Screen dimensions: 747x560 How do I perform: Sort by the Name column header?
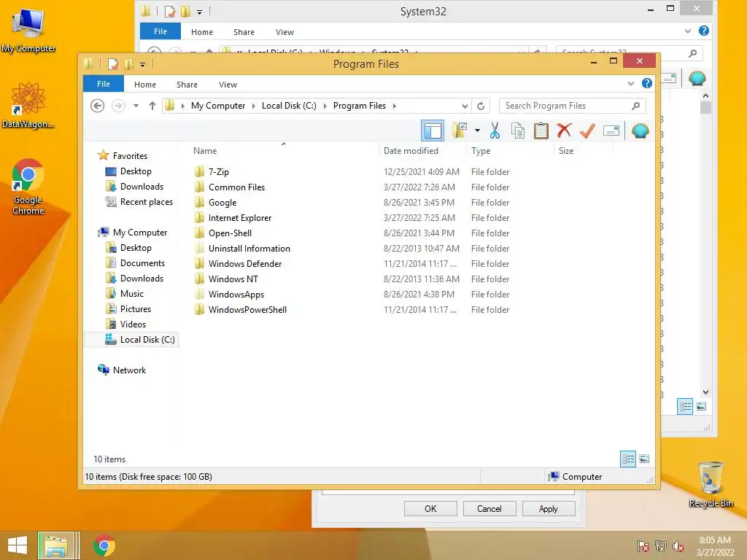point(284,150)
